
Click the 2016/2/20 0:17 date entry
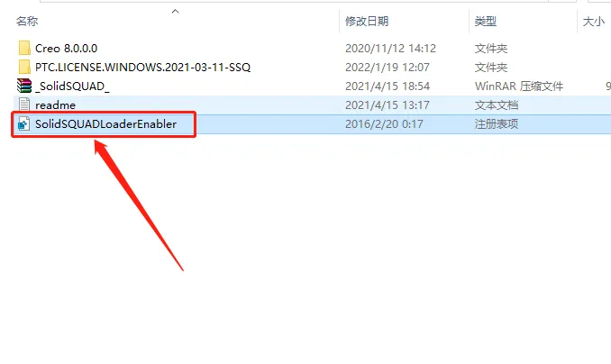click(x=384, y=124)
